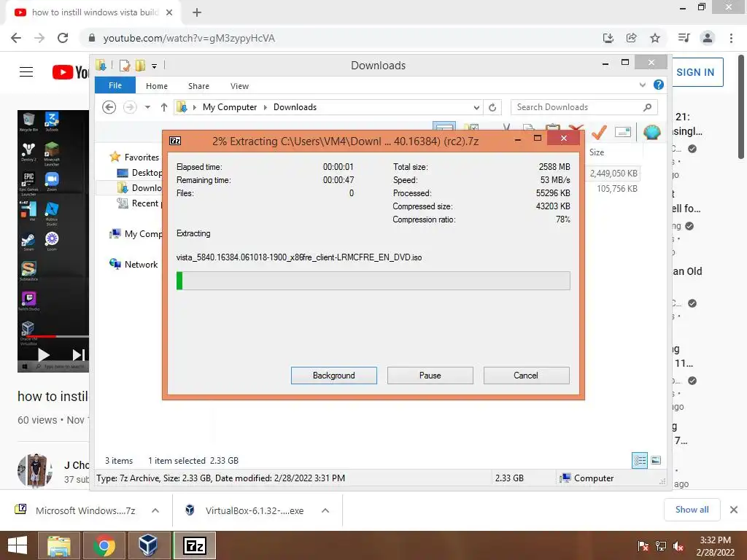Select My Computer in the navigation pane
747x560 pixels.
pos(143,234)
